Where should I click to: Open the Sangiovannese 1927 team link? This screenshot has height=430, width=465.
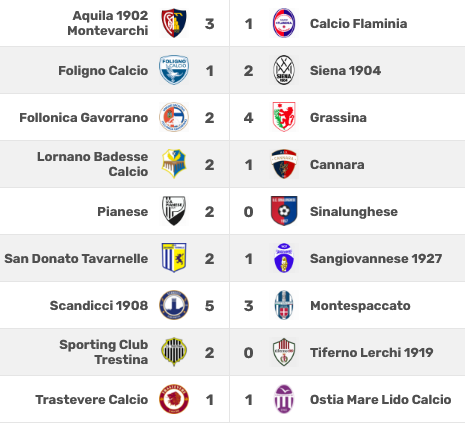[x=376, y=259]
